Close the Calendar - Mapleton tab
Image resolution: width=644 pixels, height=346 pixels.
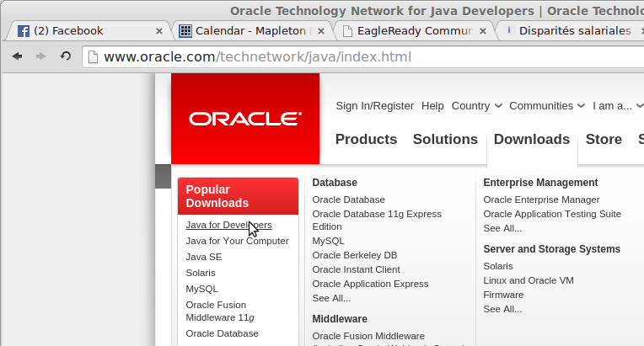point(321,31)
